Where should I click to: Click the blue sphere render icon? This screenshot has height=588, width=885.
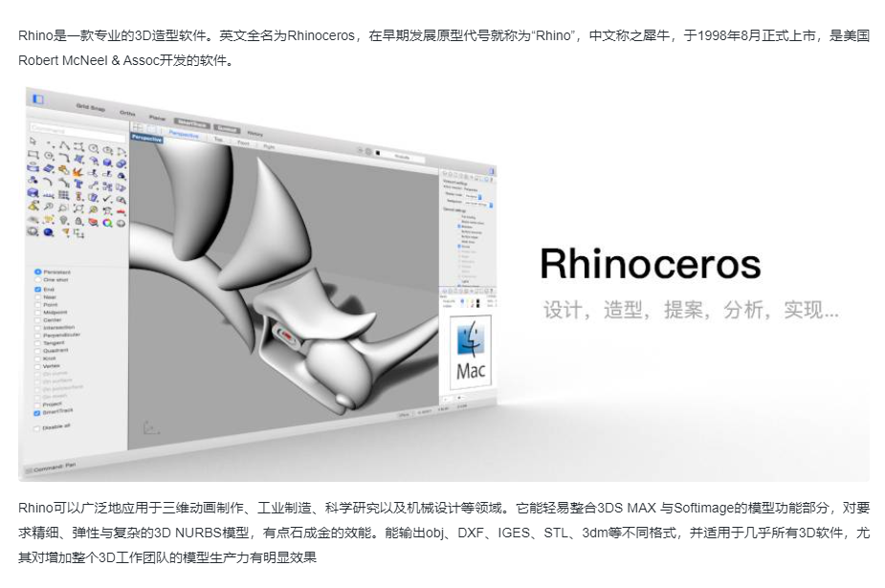48,231
